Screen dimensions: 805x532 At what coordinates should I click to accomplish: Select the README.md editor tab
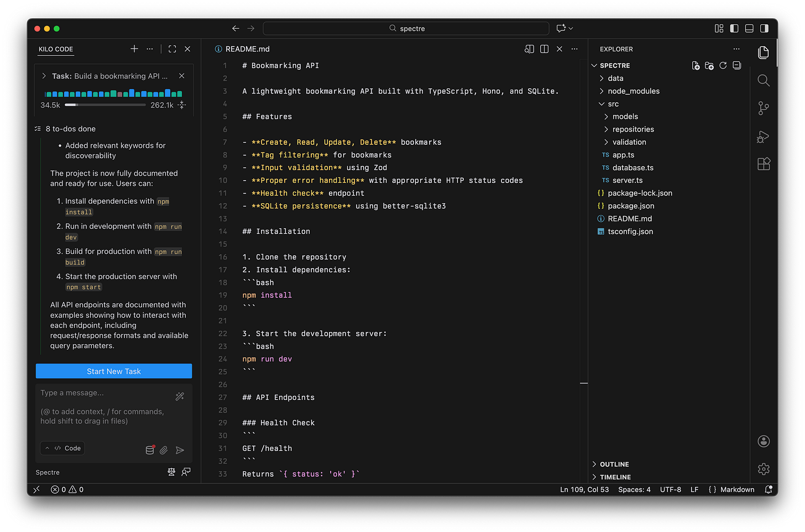coord(247,49)
